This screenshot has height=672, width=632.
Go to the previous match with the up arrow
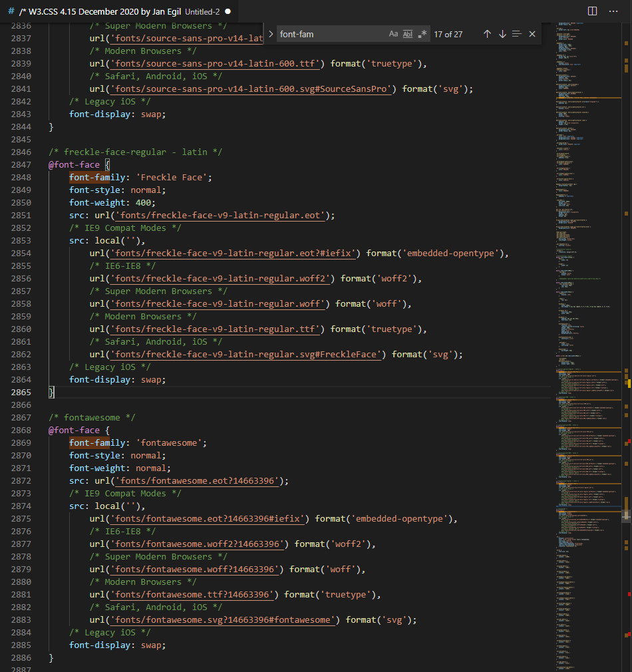487,35
